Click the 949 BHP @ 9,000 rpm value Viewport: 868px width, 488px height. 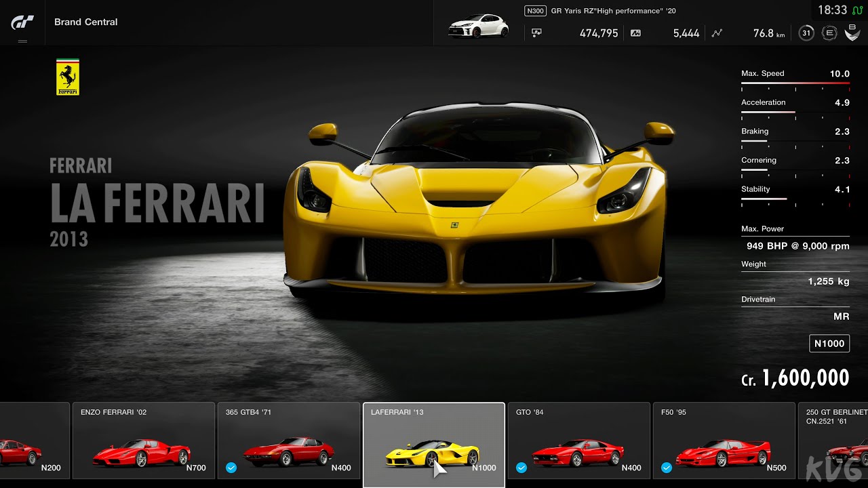798,246
